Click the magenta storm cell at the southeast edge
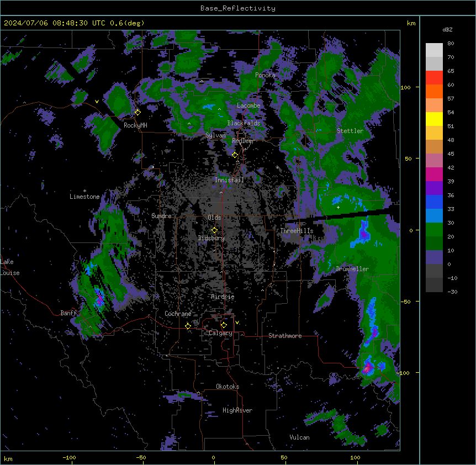This screenshot has width=476, height=465. point(367,368)
